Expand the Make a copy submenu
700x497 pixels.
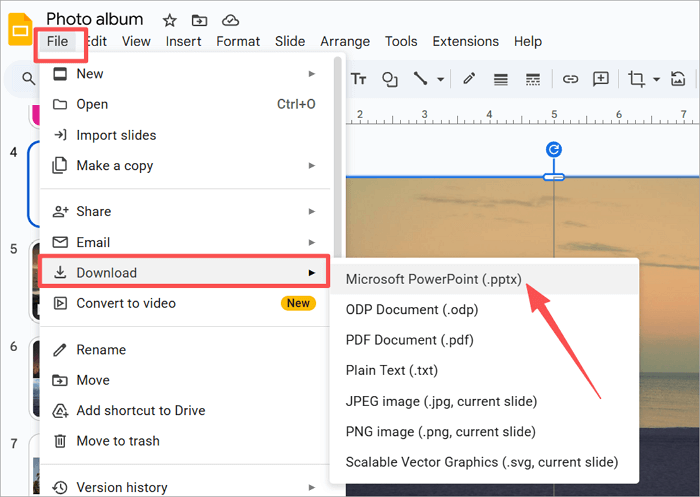185,166
